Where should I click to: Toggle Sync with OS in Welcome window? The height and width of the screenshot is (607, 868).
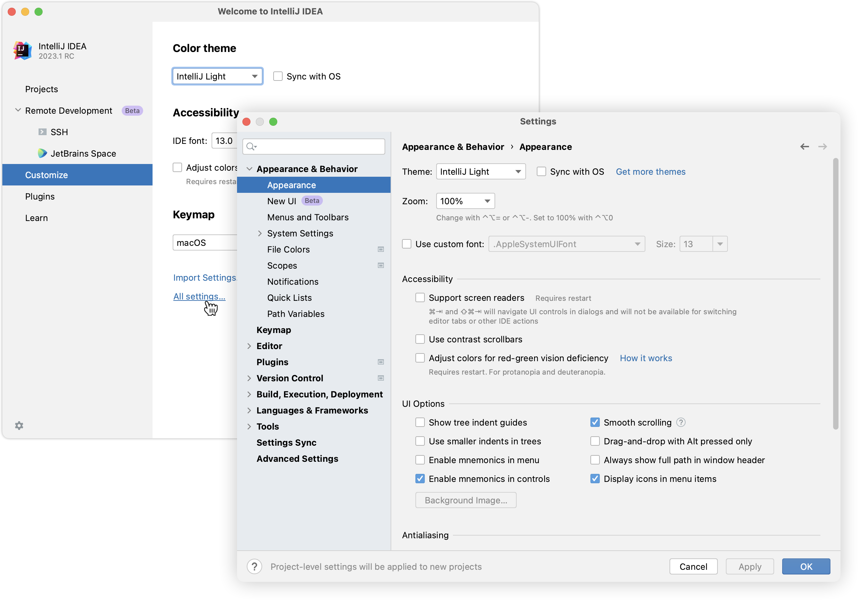click(x=278, y=76)
